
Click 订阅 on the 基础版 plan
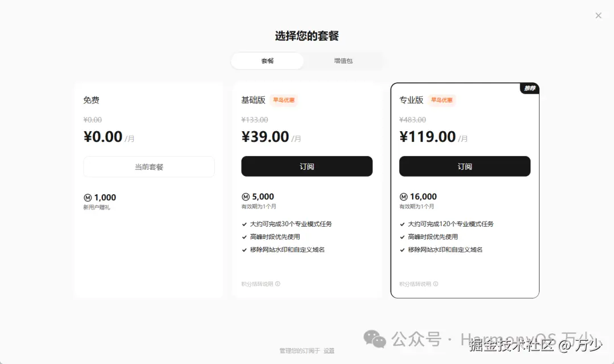tap(307, 166)
